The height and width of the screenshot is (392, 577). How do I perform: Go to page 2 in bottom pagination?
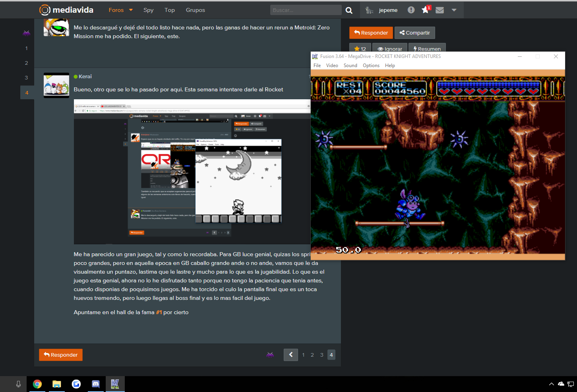pyautogui.click(x=312, y=355)
